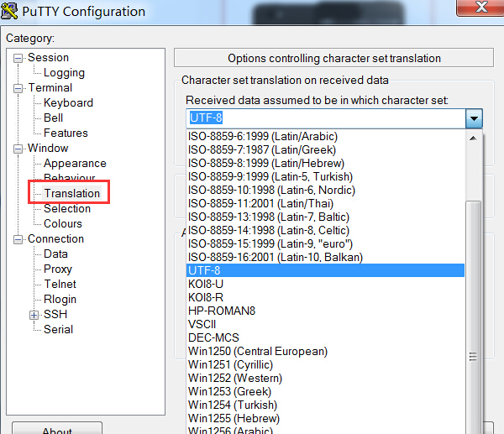Collapse the Session tree node
Image resolution: width=504 pixels, height=434 pixels.
(18, 58)
